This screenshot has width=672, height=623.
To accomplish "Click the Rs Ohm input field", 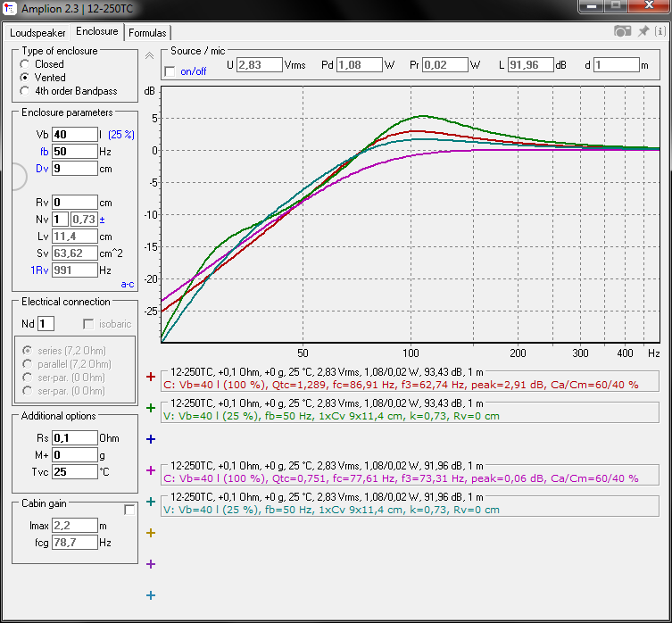I will [x=75, y=437].
